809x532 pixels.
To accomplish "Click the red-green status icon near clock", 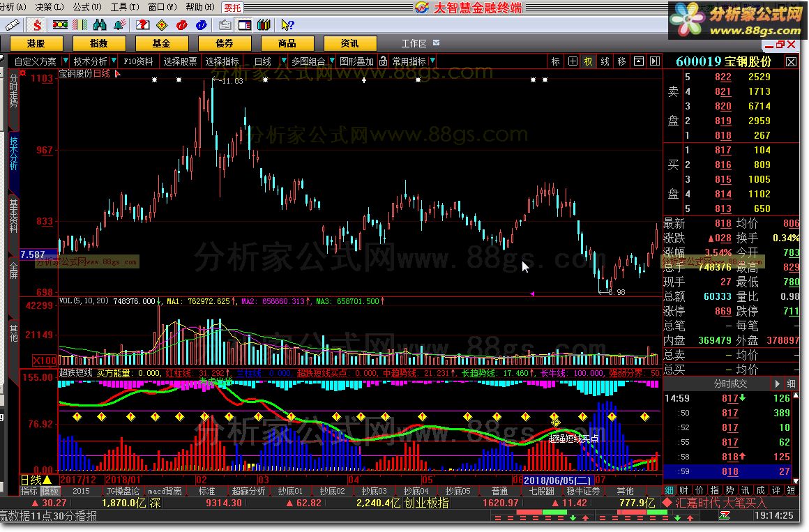I will coord(725,515).
